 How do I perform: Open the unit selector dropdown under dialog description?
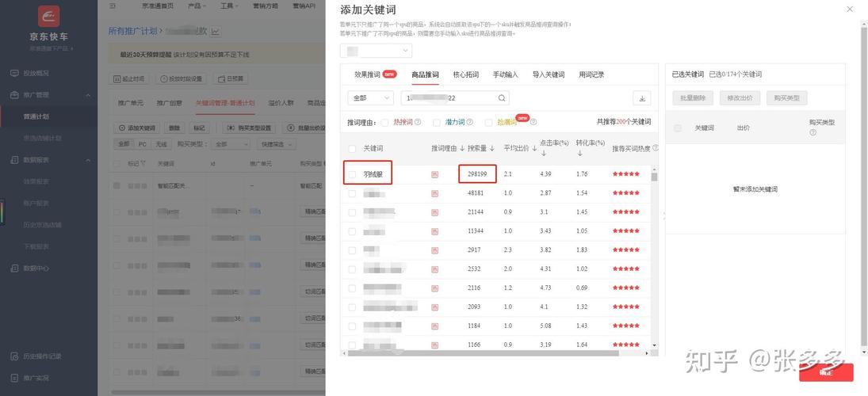pyautogui.click(x=376, y=51)
